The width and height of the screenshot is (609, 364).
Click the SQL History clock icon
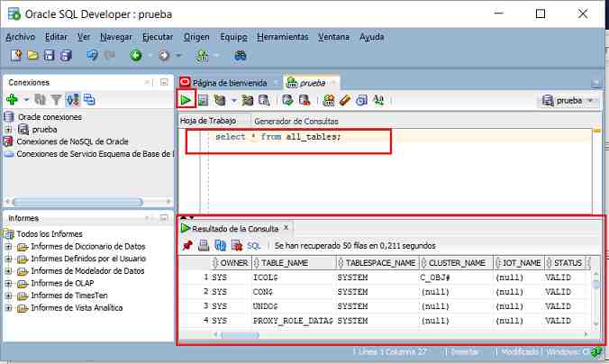(361, 100)
